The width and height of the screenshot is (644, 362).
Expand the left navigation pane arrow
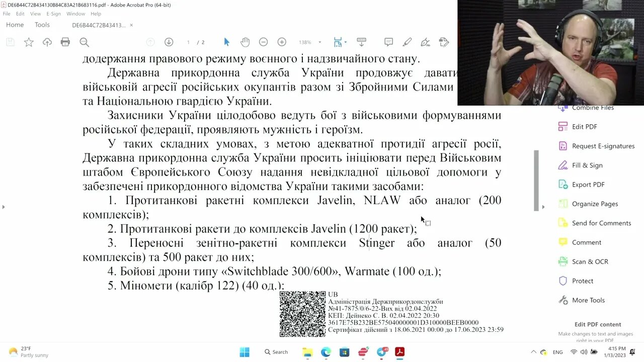coord(4,207)
